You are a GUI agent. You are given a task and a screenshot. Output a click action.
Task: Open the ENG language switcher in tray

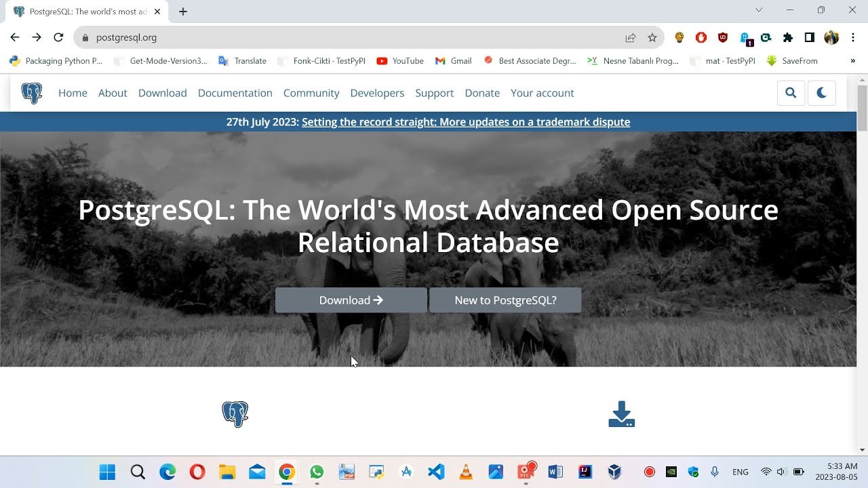coord(741,472)
